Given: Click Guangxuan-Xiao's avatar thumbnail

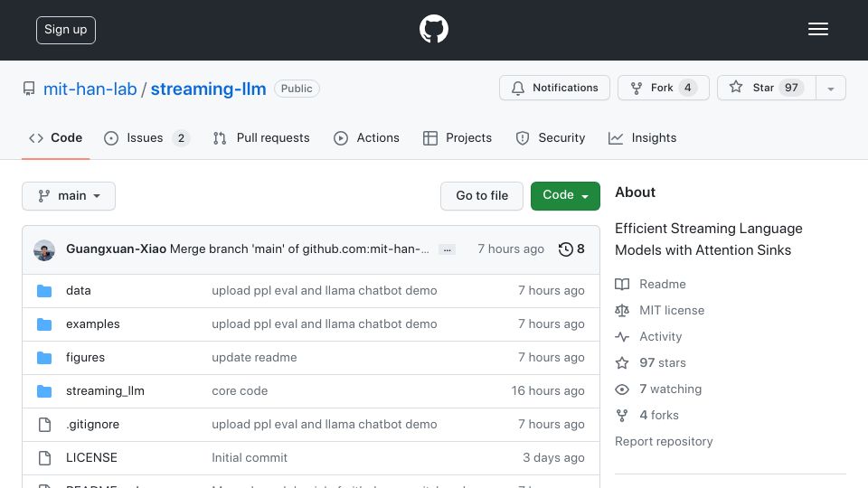Looking at the screenshot, I should pyautogui.click(x=44, y=250).
